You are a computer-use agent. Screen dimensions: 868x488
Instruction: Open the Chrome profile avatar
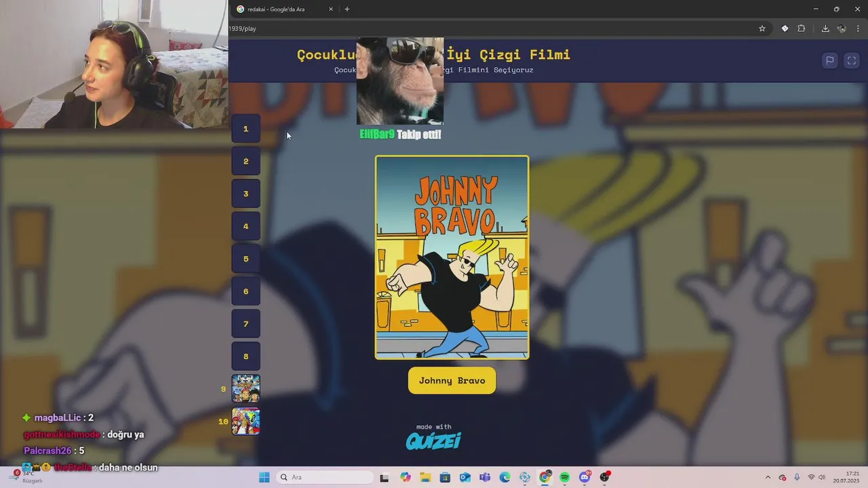pyautogui.click(x=842, y=28)
